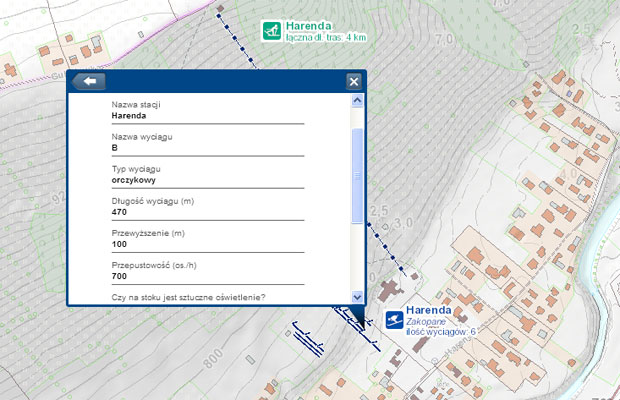The width and height of the screenshot is (620, 400).
Task: Open the blue Harenda Zakopane station label
Action: pyautogui.click(x=429, y=310)
